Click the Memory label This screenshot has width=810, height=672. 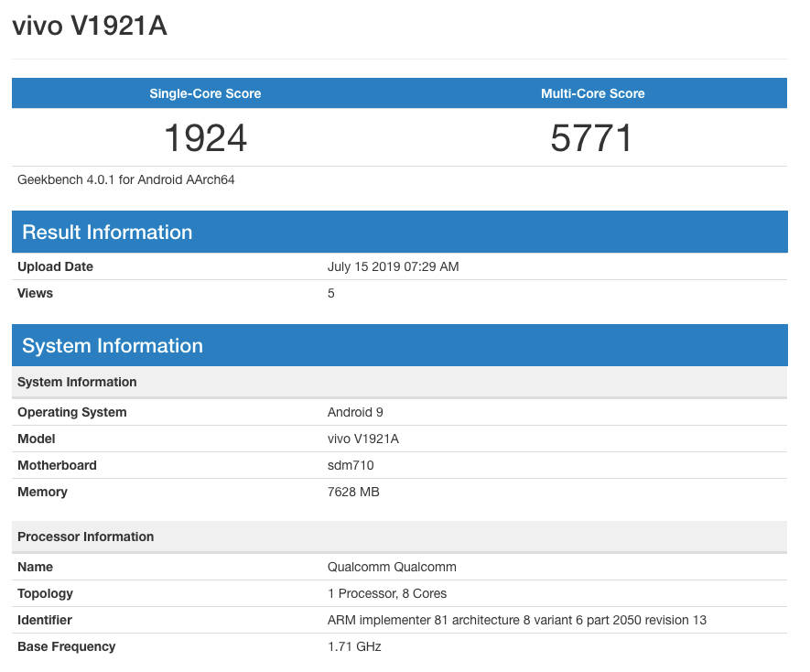[42, 493]
